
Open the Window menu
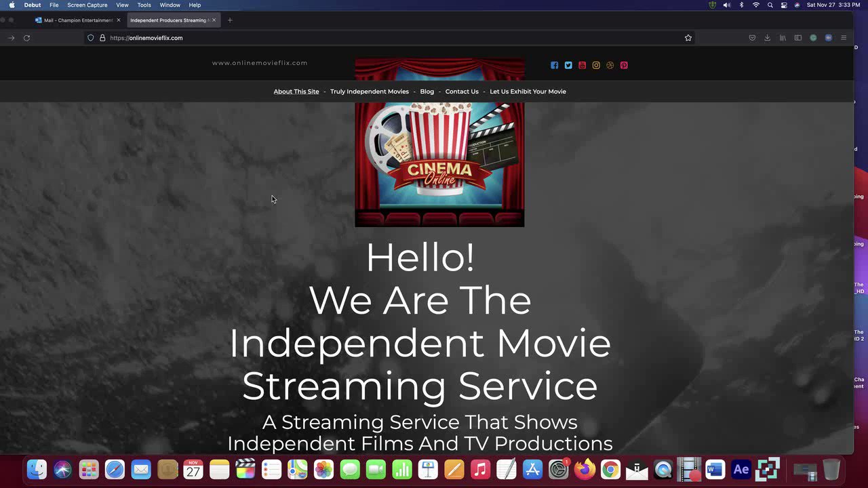pos(170,5)
